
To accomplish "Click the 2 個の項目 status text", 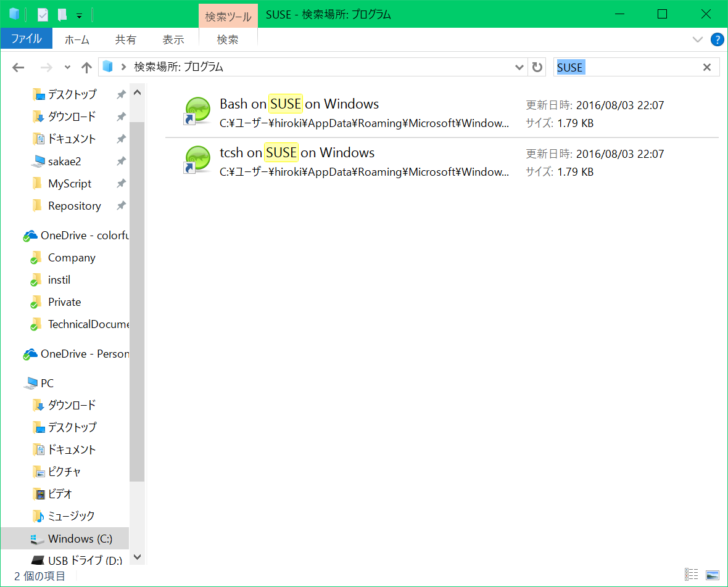I will click(x=39, y=576).
